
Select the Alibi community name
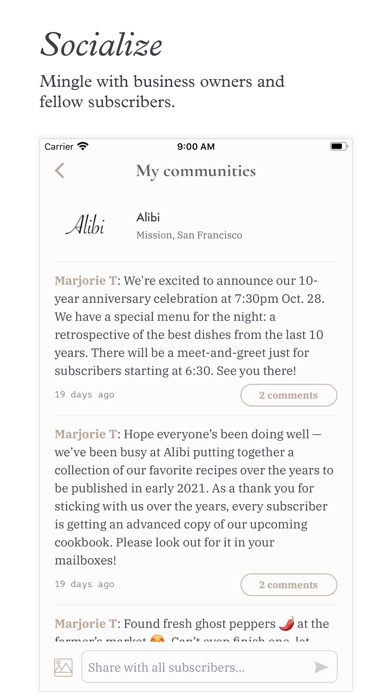(x=148, y=217)
